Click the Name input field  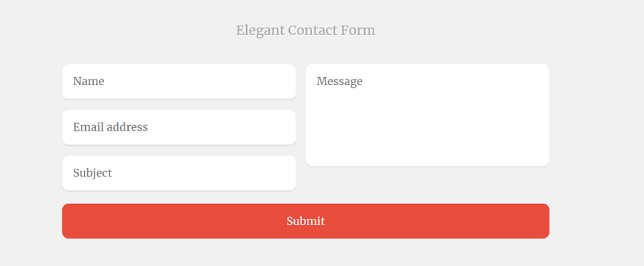click(x=179, y=82)
